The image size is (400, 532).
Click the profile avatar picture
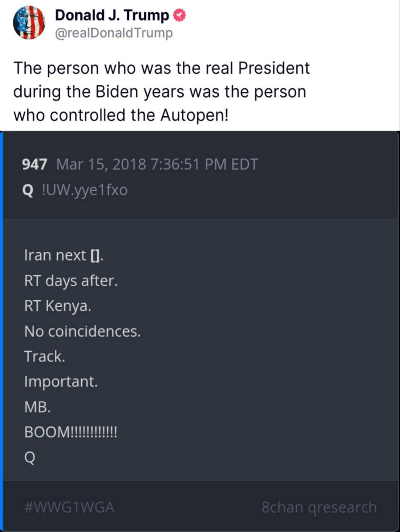pos(29,23)
